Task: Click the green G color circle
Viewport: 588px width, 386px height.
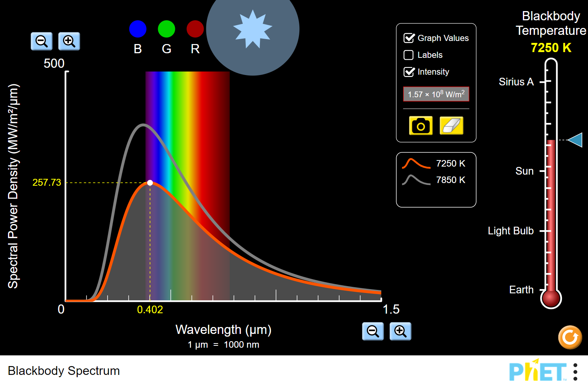Action: tap(167, 29)
